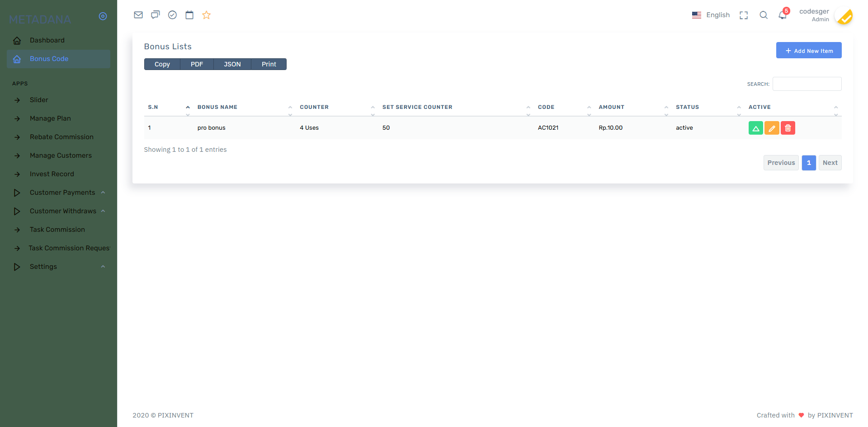This screenshot has width=868, height=427.
Task: Sort table by S.N column
Action: [169, 107]
